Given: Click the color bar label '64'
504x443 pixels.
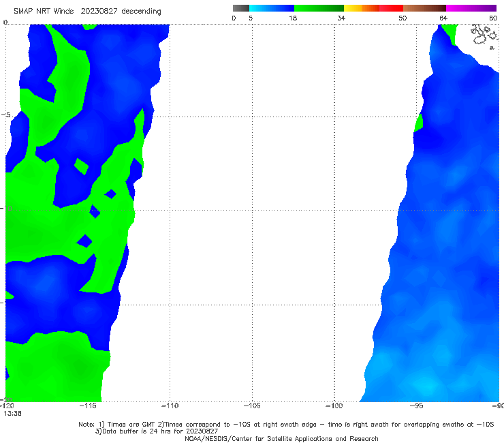Looking at the screenshot, I should pos(443,18).
